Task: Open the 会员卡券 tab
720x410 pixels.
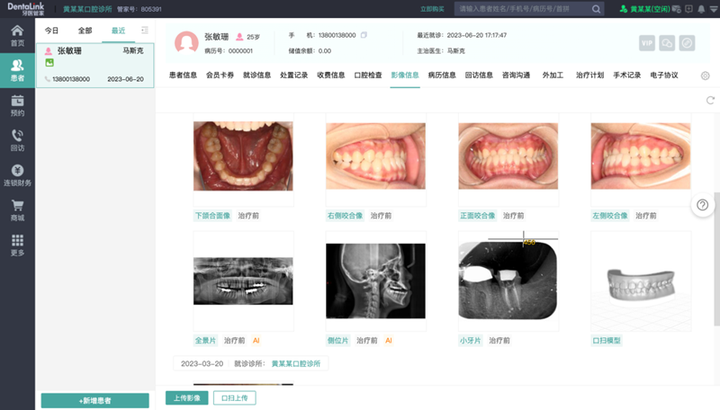Action: [x=220, y=75]
